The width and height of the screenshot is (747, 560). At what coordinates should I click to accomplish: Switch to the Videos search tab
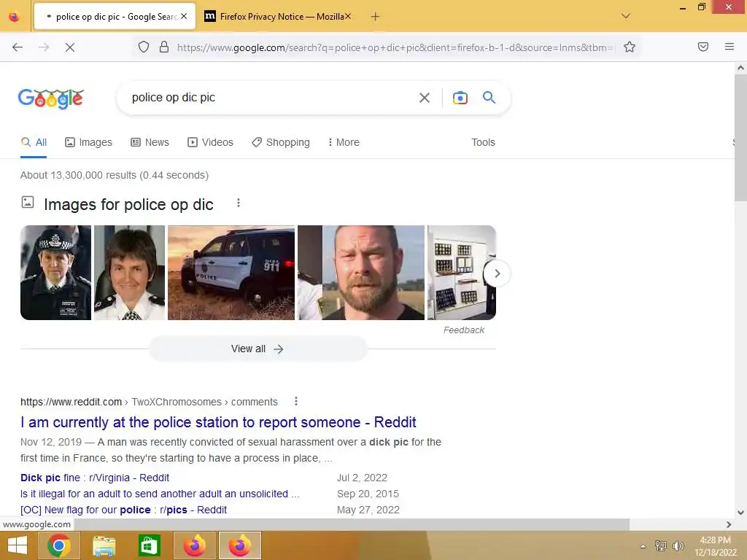tap(211, 142)
